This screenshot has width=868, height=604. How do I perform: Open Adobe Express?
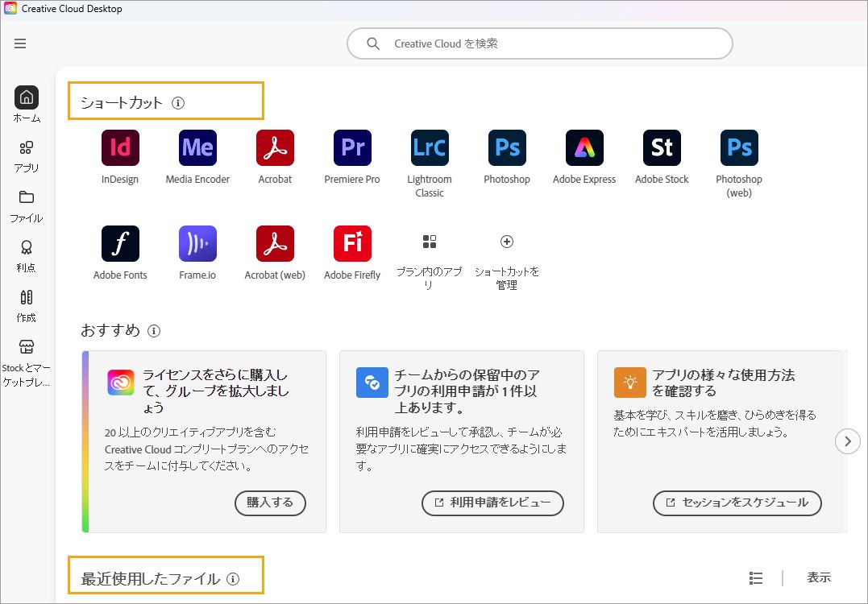pyautogui.click(x=584, y=148)
